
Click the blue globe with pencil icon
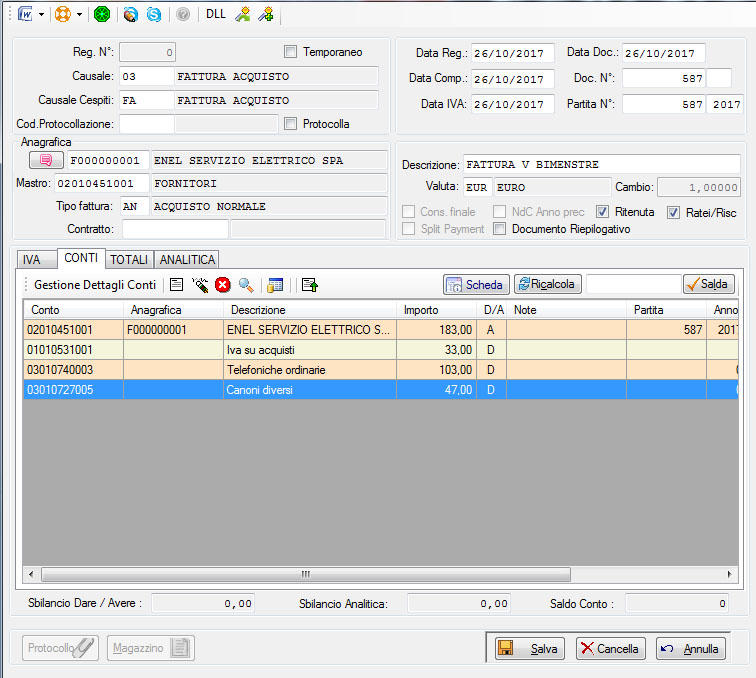130,14
